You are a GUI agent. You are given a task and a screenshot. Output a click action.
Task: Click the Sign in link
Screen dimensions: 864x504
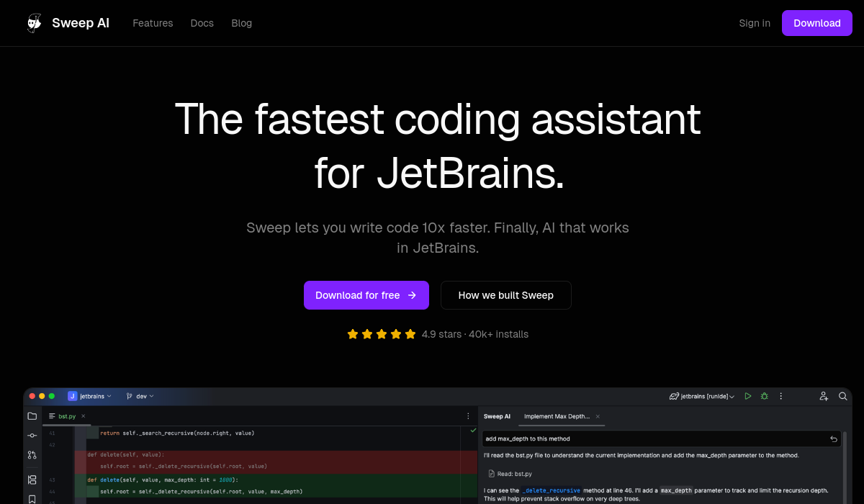point(755,23)
